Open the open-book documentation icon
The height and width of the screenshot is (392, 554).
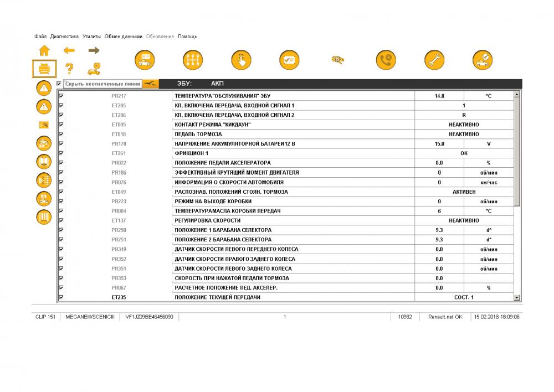click(44, 162)
